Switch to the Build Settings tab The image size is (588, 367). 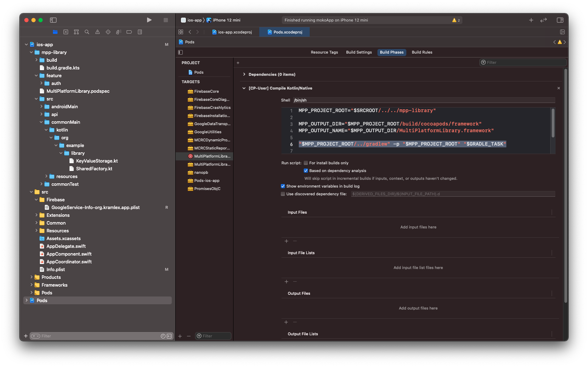(x=359, y=53)
